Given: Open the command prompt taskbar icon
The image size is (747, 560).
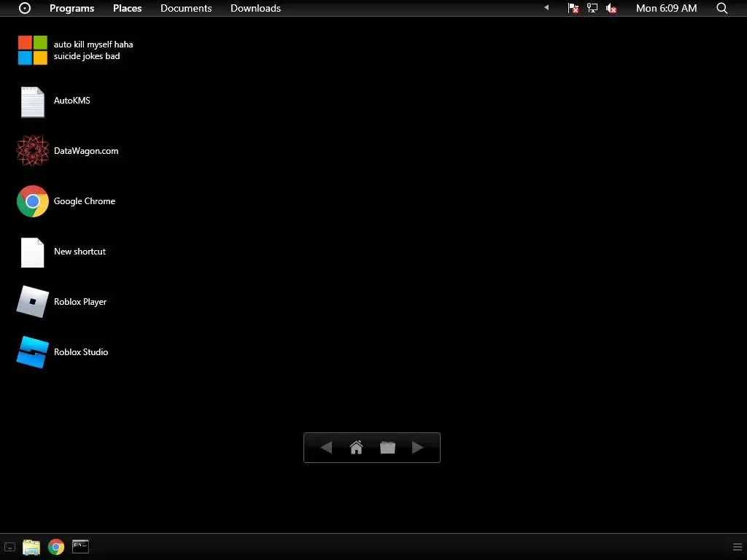Looking at the screenshot, I should tap(80, 547).
